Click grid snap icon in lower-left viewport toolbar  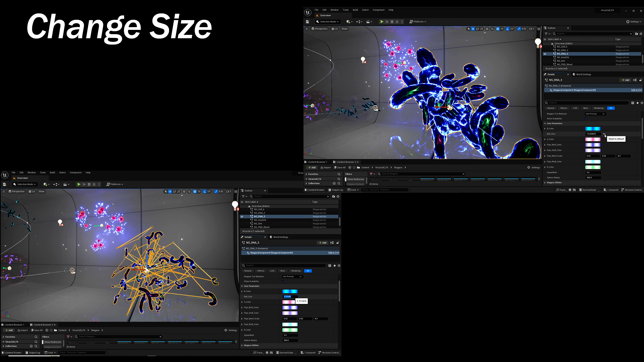coord(195,192)
